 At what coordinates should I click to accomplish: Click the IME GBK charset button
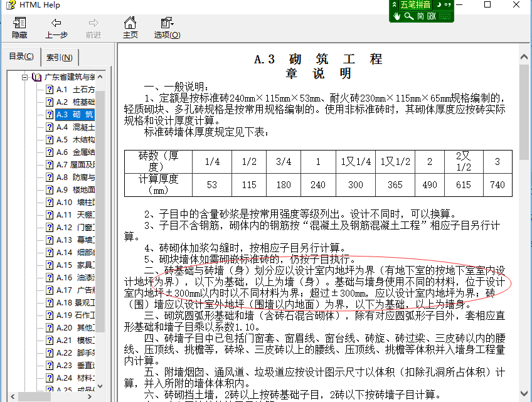coord(431,16)
